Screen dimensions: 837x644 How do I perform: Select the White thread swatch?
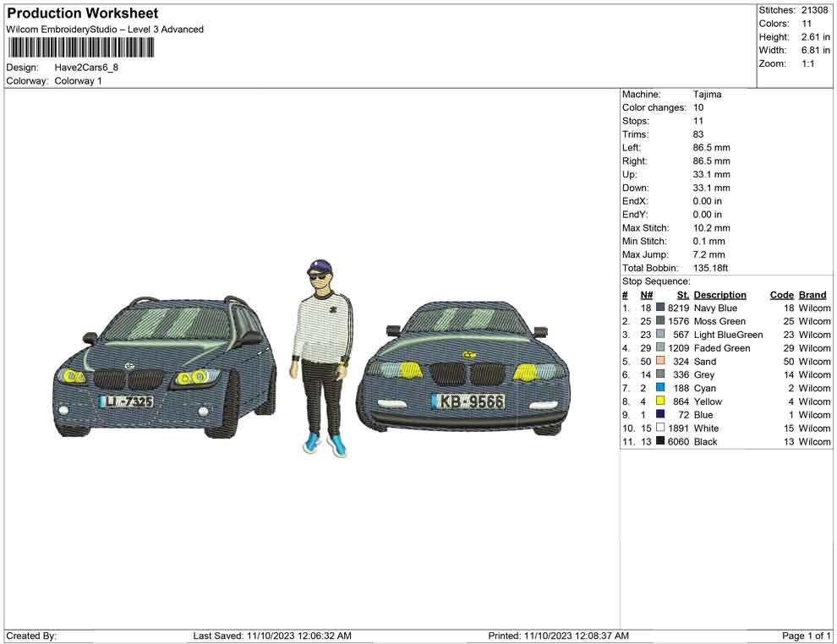(x=660, y=428)
